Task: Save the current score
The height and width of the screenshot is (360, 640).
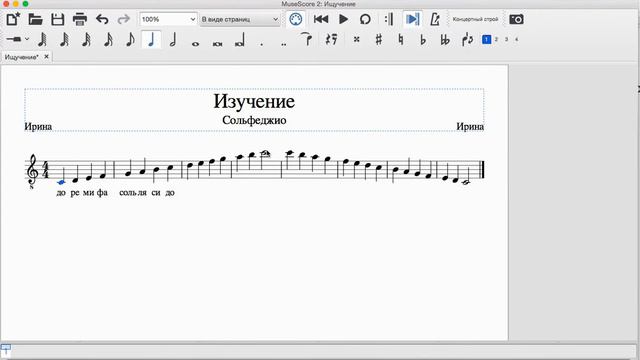Action: point(58,19)
